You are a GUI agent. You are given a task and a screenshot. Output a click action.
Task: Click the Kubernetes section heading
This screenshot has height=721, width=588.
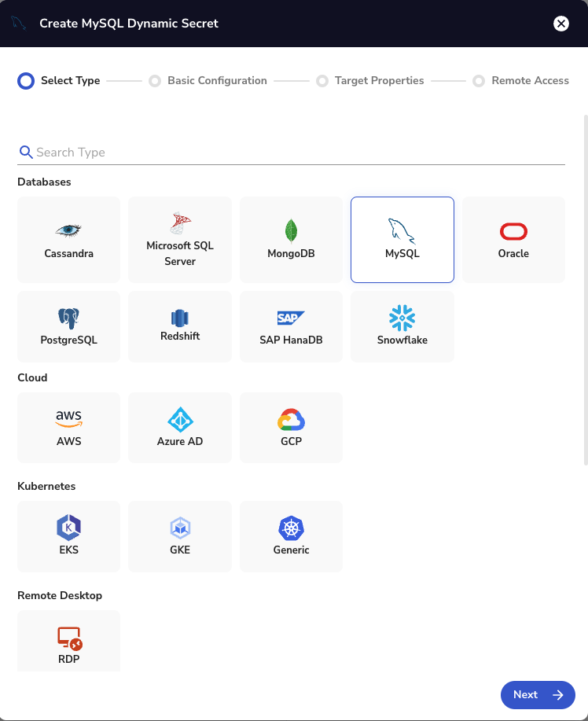pyautogui.click(x=46, y=486)
